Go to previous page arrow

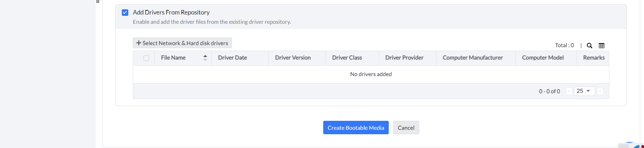click(x=569, y=91)
